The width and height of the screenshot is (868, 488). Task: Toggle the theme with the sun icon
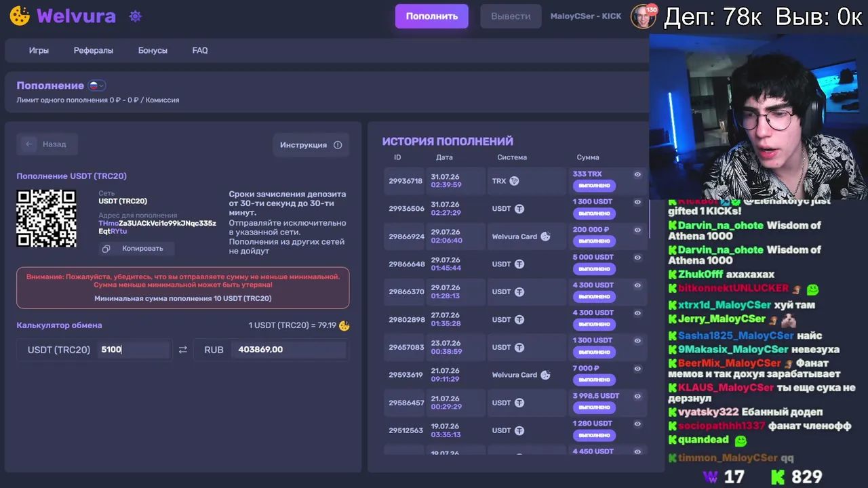coord(135,16)
